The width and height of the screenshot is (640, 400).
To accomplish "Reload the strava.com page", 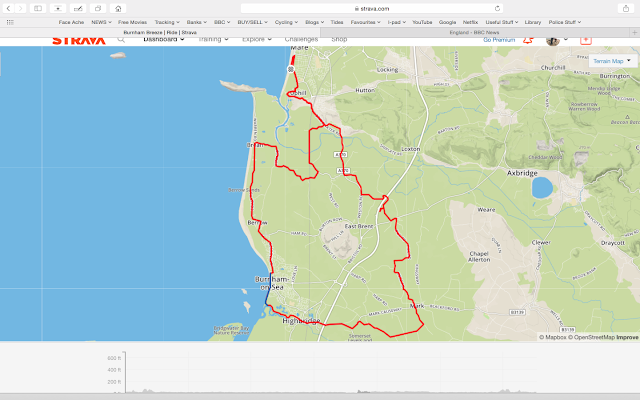I will [497, 8].
